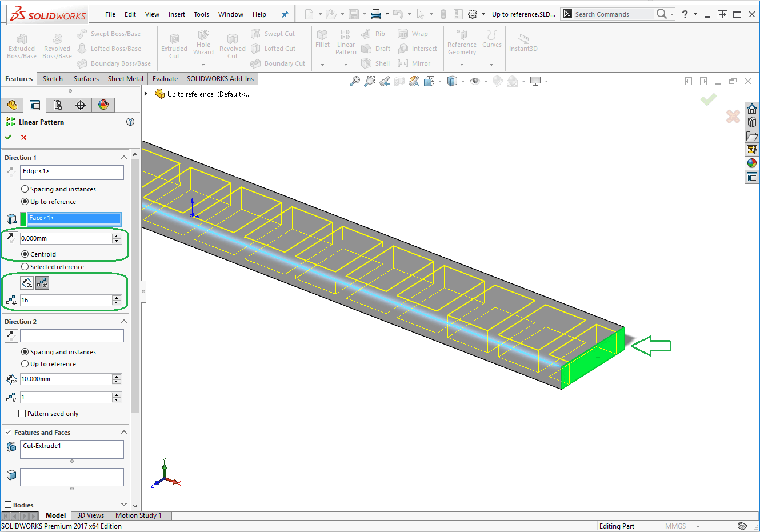Click the Direction 1 reverse direction arrow

pyautogui.click(x=11, y=171)
